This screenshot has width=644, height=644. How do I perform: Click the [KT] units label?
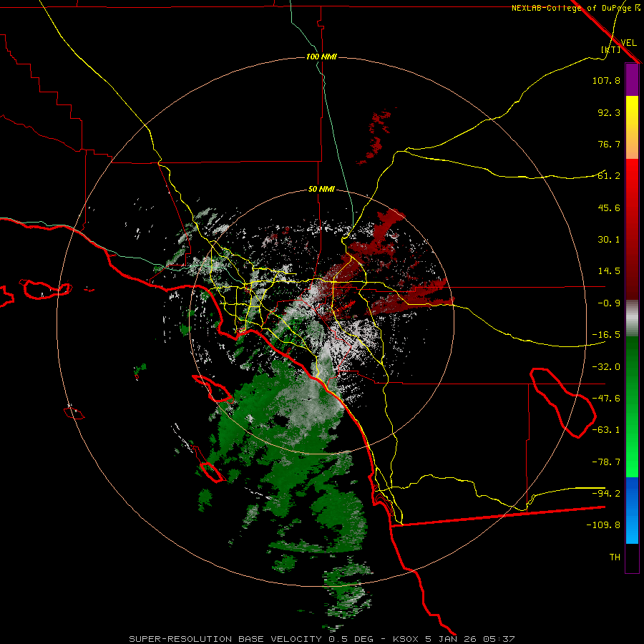(x=611, y=49)
